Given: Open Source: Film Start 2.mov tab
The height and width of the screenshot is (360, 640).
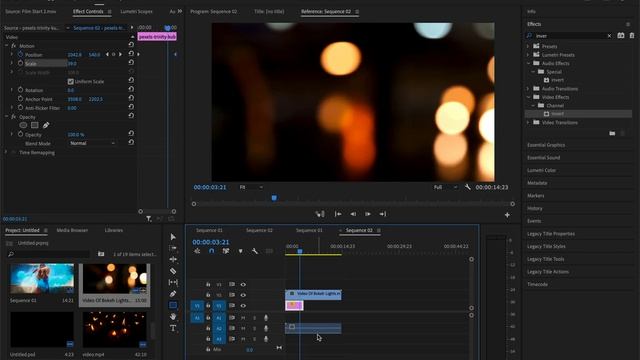Looking at the screenshot, I should tap(31, 11).
